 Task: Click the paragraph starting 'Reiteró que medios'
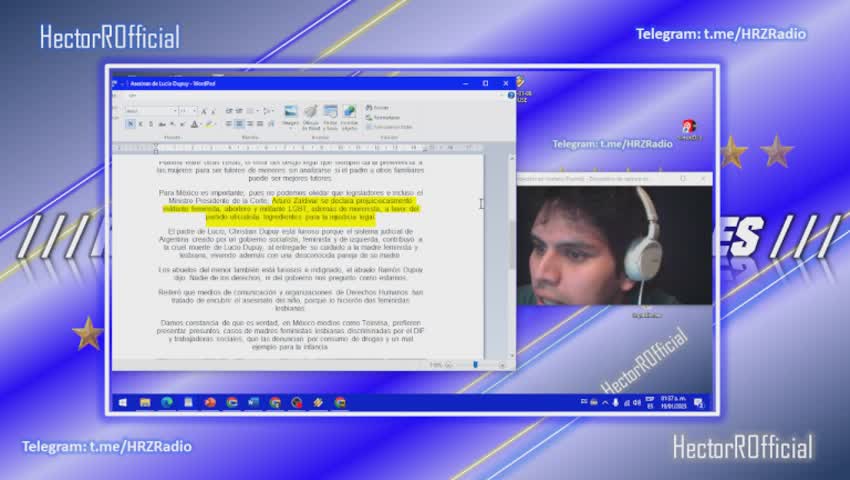[x=291, y=300]
